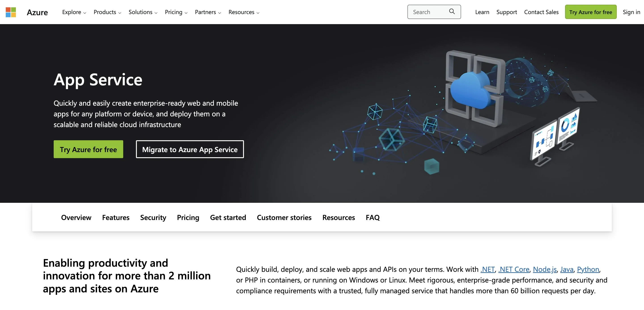Open the Resources dropdown in header

point(244,12)
